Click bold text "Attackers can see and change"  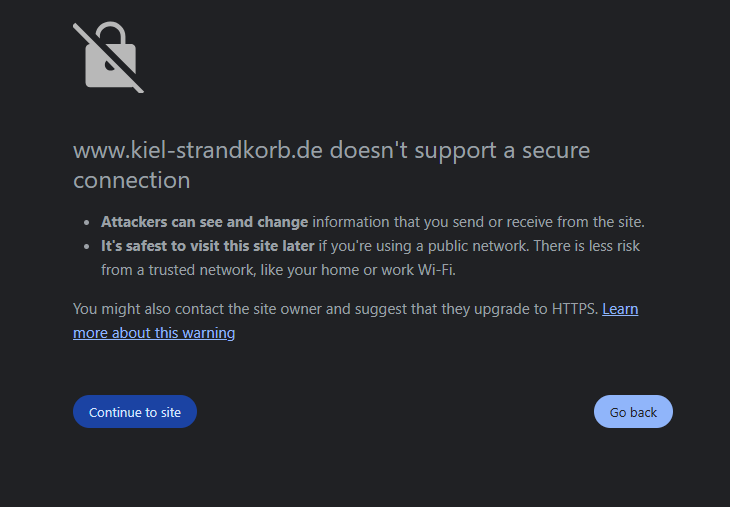point(204,222)
